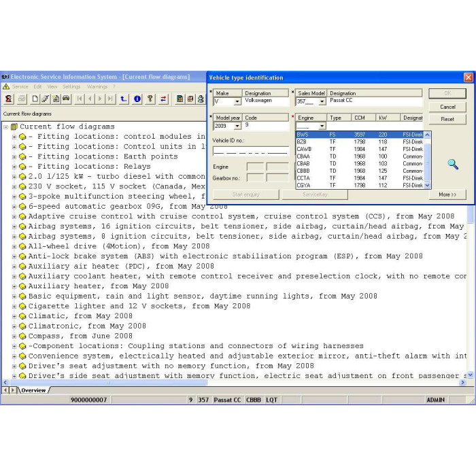Open the Warnings menu
Screen dimensions: 476x476
pos(97,87)
